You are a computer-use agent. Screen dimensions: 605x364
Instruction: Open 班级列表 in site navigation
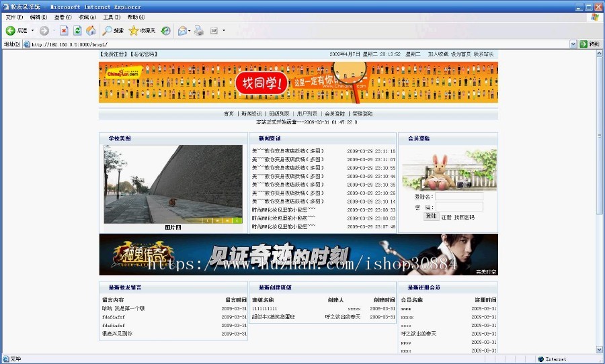(279, 113)
